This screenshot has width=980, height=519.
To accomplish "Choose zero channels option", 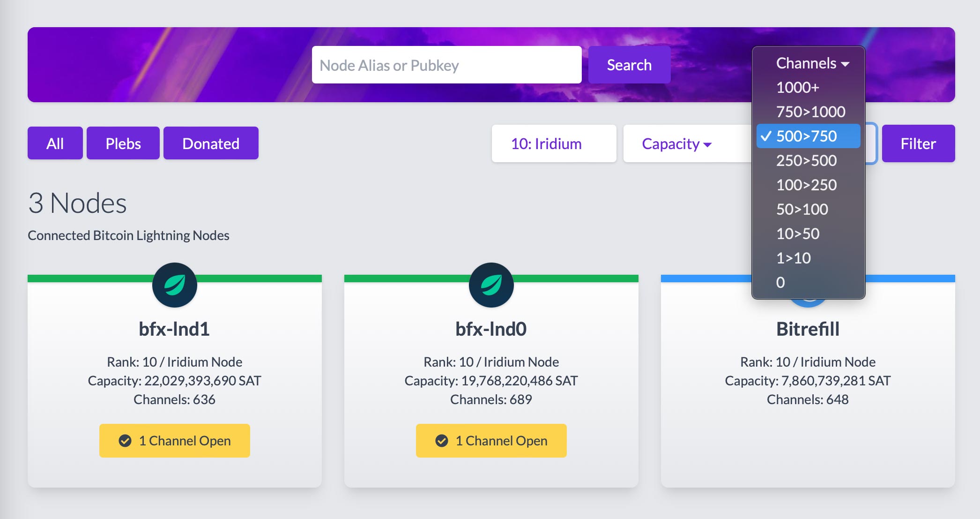I will (780, 282).
